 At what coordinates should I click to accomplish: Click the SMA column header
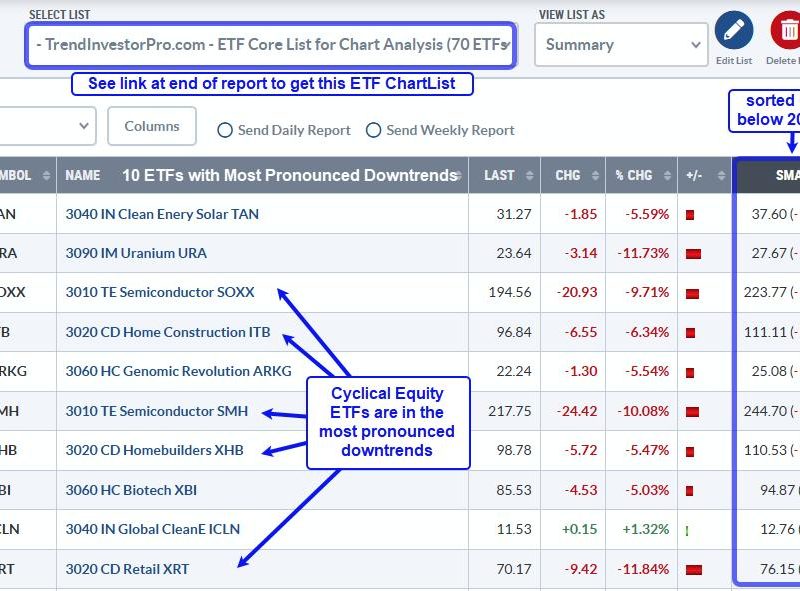[x=787, y=176]
